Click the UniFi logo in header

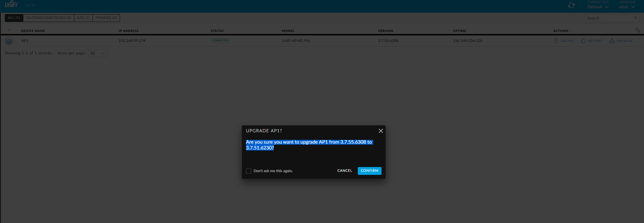(x=11, y=4)
